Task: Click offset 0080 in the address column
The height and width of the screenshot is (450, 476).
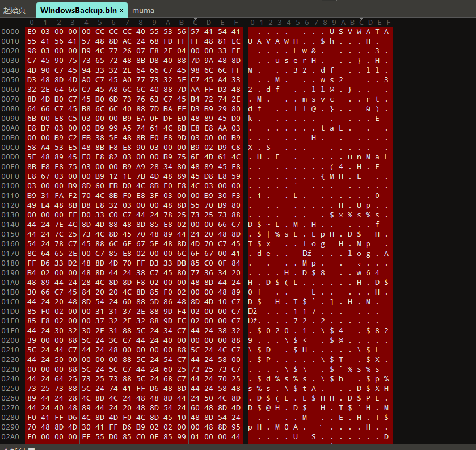Action: 10,109
